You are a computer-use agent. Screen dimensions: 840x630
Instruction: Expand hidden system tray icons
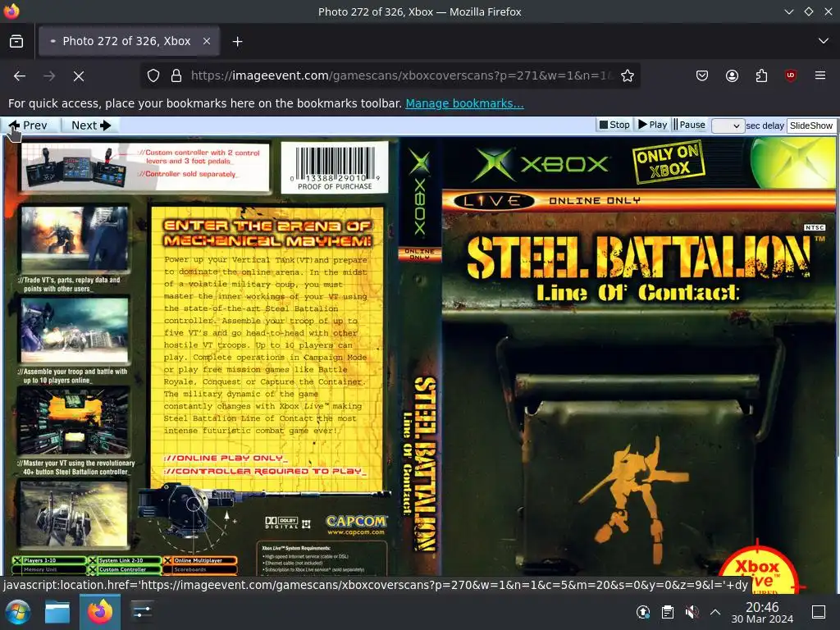(715, 612)
